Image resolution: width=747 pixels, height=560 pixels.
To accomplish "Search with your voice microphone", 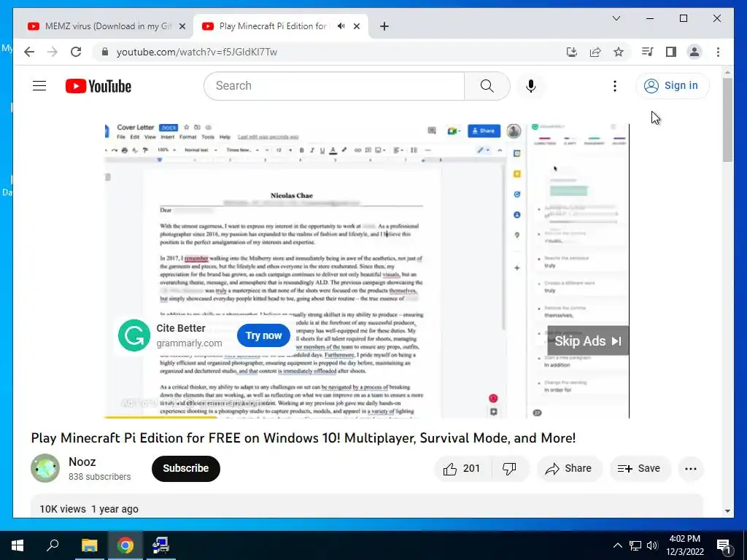I will [531, 86].
